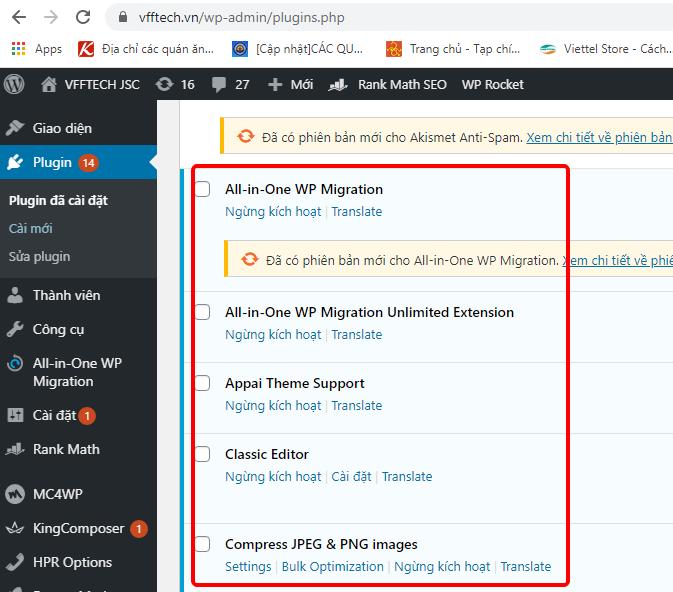Viewport: 673px width, 592px height.
Task: Click the Plugin update badge 14
Action: click(88, 163)
